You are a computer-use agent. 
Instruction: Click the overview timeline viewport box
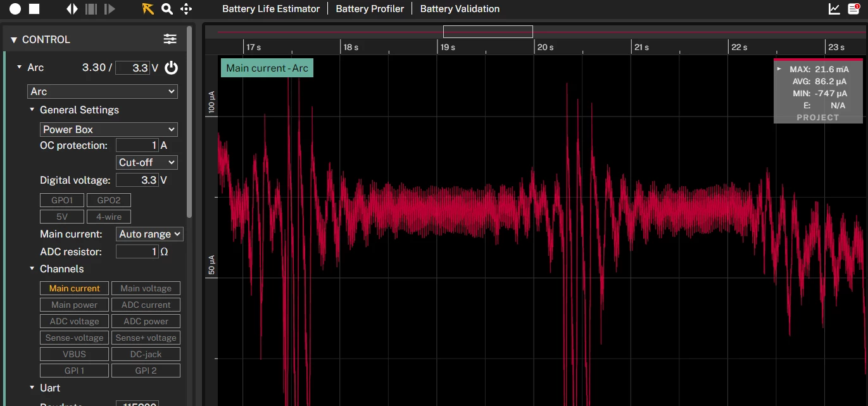click(x=487, y=32)
